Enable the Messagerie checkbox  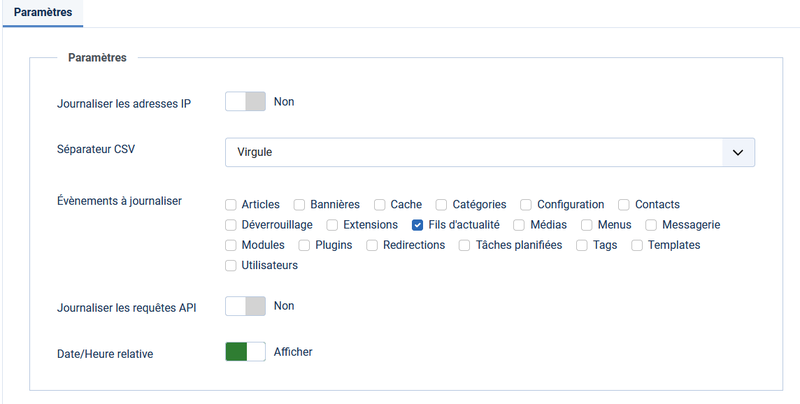(651, 225)
